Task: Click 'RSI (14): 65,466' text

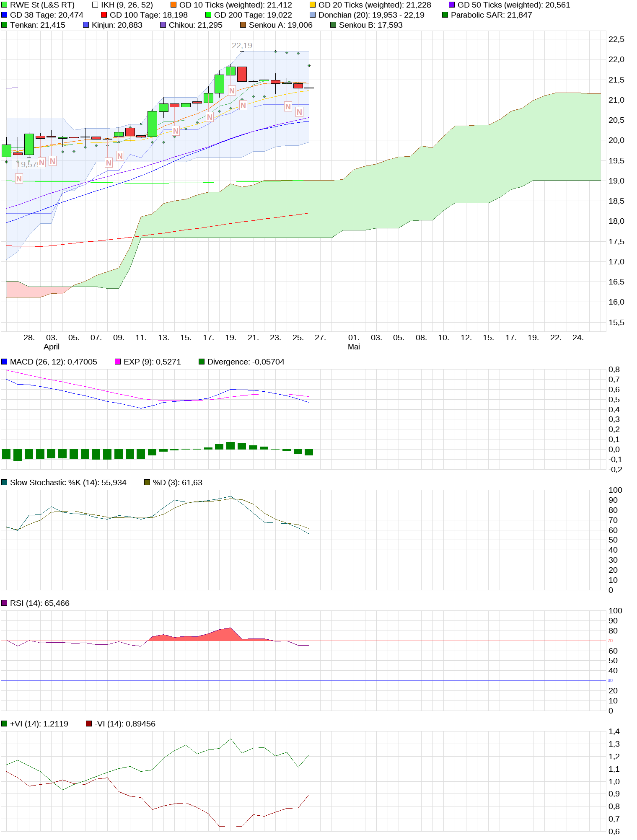Action: click(40, 603)
